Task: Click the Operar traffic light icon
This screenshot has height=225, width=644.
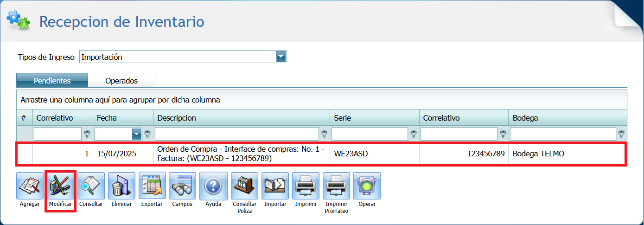Action: pos(367,186)
